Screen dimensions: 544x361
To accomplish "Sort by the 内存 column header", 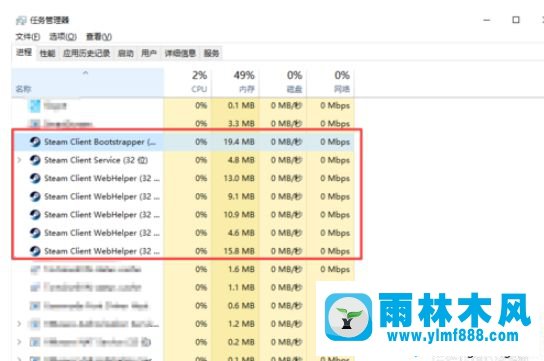I will point(235,83).
